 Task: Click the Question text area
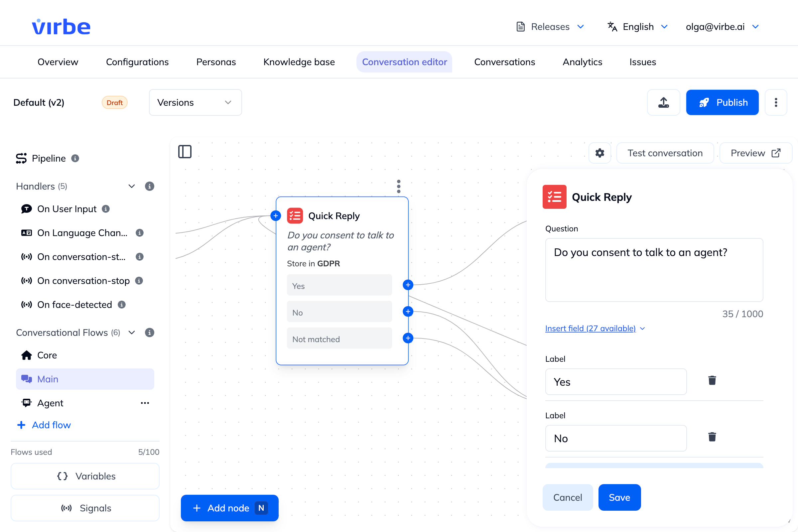point(654,270)
